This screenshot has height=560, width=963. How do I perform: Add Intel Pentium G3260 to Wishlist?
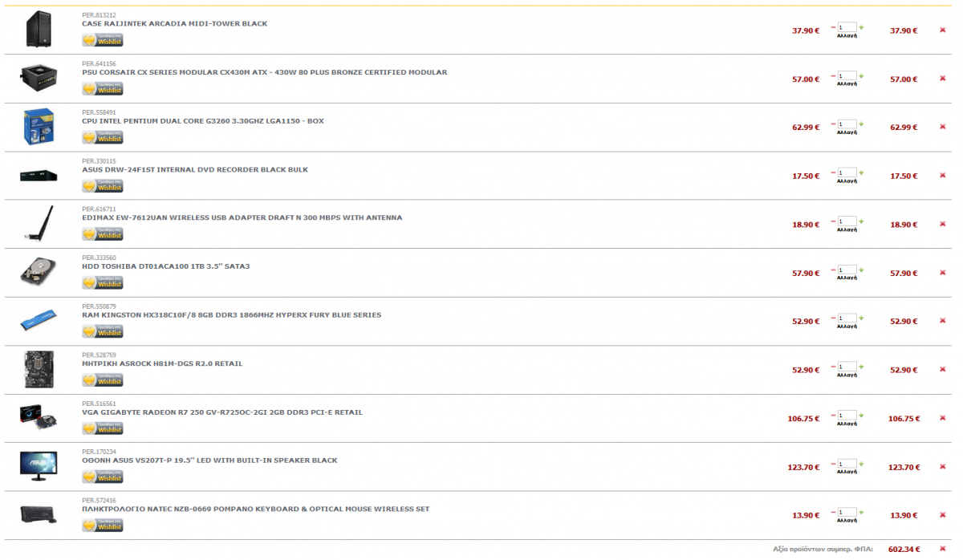click(x=103, y=137)
